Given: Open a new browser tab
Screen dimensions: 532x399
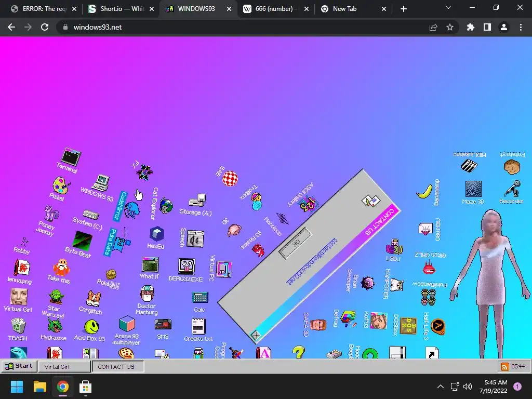Looking at the screenshot, I should 403,9.
